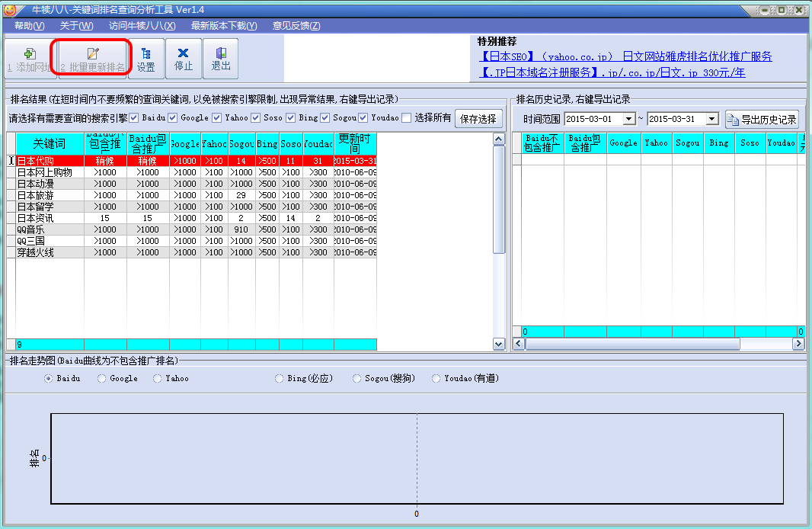Viewport: 812px width, 529px height.
Task: Open the 帮助(V) help menu
Action: pos(29,26)
